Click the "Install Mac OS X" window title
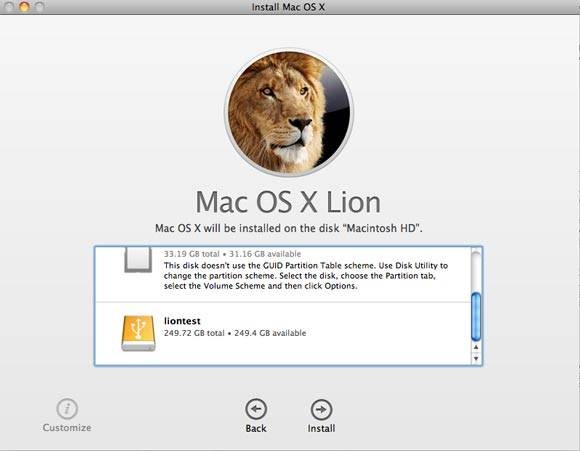This screenshot has height=451, width=580. click(x=288, y=7)
